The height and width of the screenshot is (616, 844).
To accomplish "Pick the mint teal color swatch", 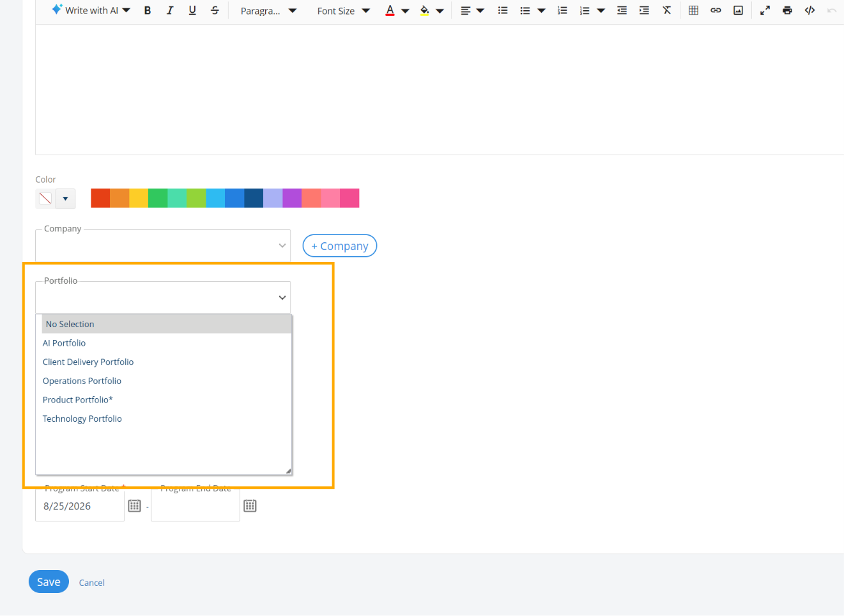I will coord(177,198).
